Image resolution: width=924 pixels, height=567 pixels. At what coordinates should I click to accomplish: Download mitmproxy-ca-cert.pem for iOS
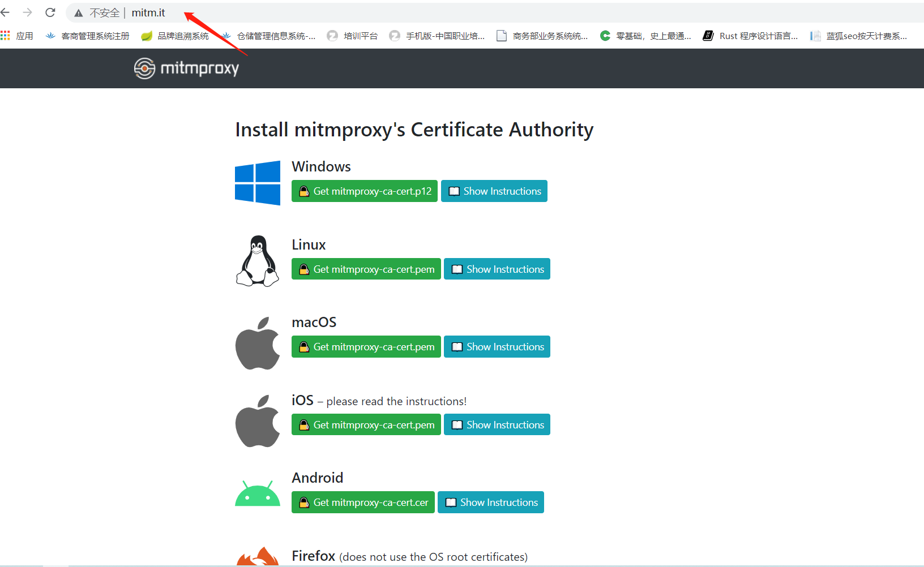point(366,425)
